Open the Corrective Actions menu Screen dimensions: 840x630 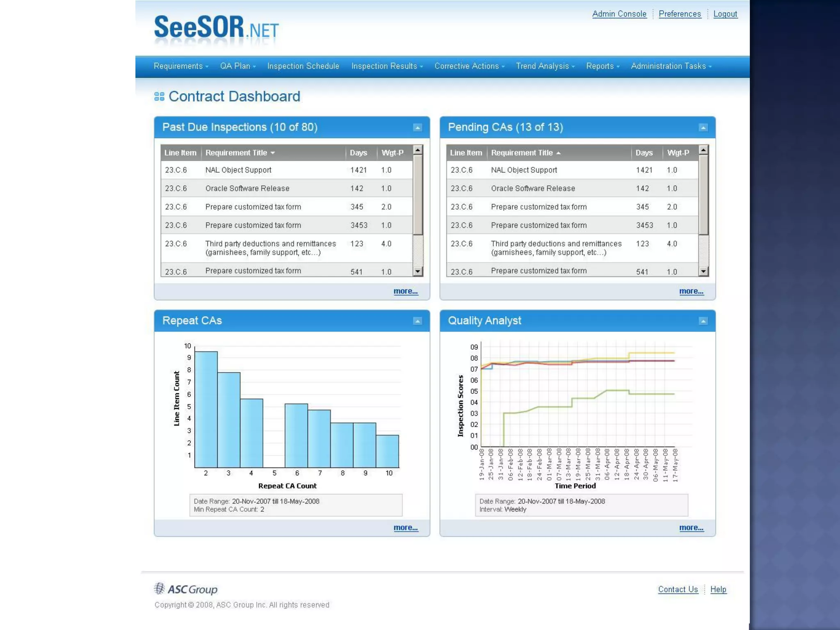tap(469, 66)
